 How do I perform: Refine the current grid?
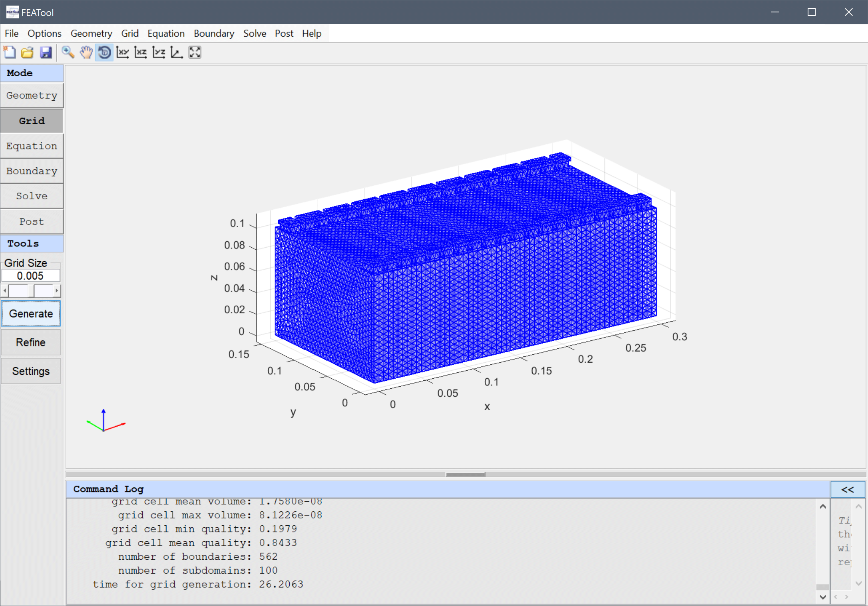31,342
